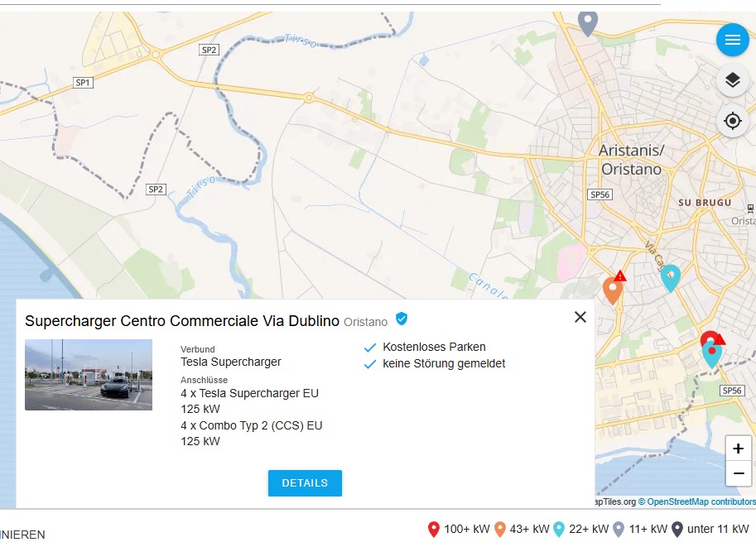Zoom in with the plus button
The width and height of the screenshot is (756, 547).
coord(738,449)
